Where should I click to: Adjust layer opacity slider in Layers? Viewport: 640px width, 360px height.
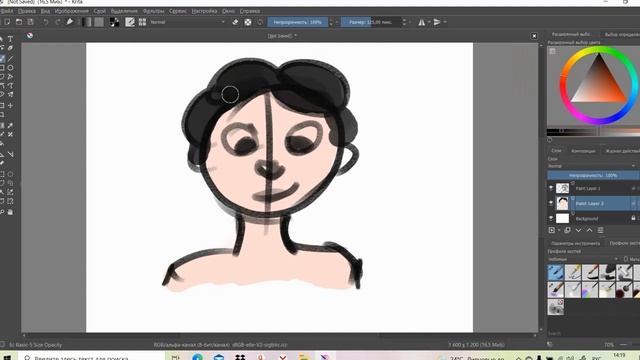tap(593, 176)
